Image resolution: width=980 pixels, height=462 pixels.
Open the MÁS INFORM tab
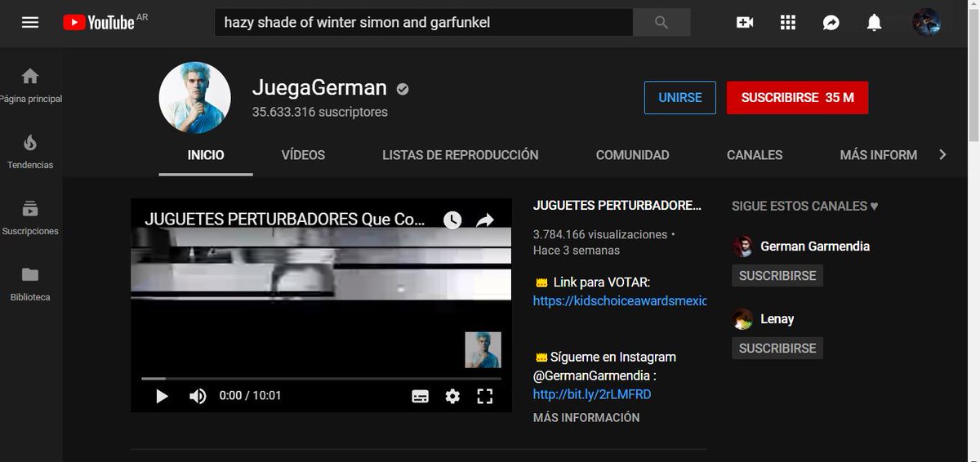(879, 155)
